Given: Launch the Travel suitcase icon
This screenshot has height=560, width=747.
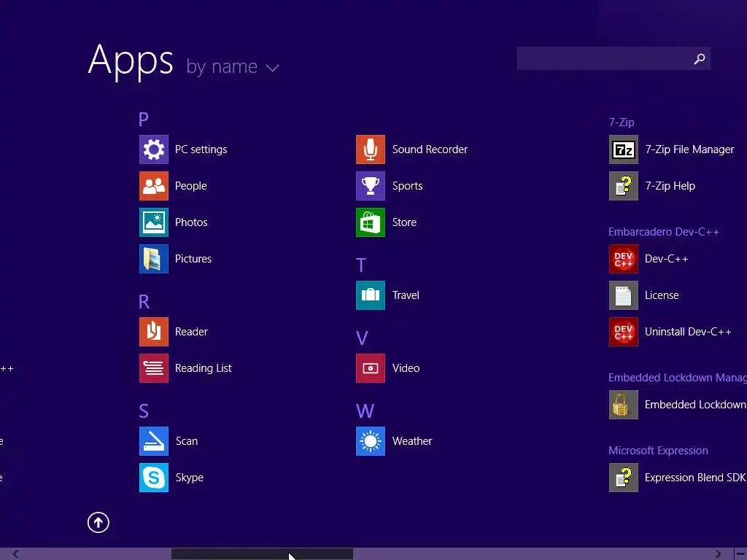Looking at the screenshot, I should pos(370,295).
